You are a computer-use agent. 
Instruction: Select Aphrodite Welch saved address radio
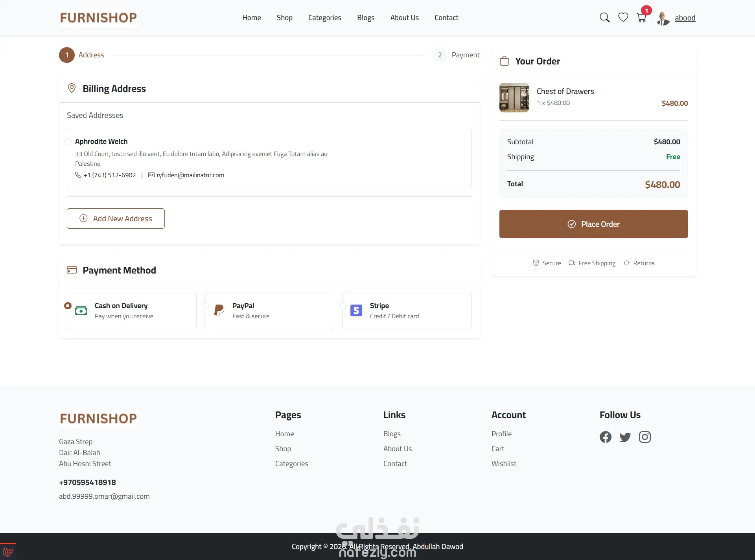coord(68,141)
